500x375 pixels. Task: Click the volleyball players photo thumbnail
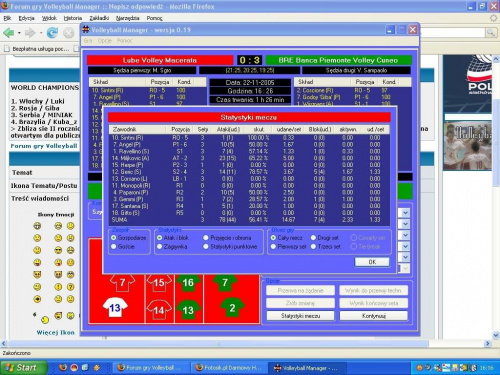click(x=467, y=146)
